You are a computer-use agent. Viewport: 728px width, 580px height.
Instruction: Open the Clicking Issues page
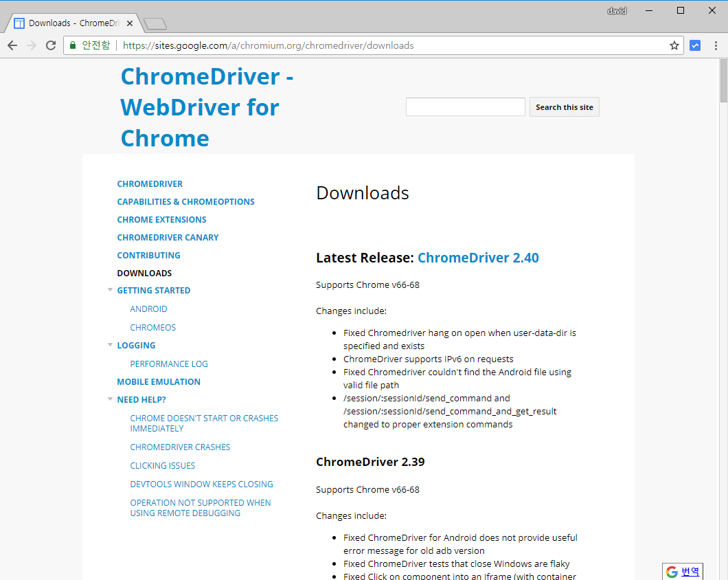[163, 466]
